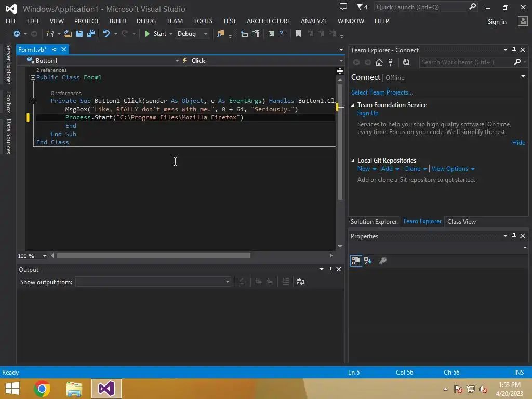Click the notifications flag showing 4
Screen dimensions: 532x399
click(362, 7)
